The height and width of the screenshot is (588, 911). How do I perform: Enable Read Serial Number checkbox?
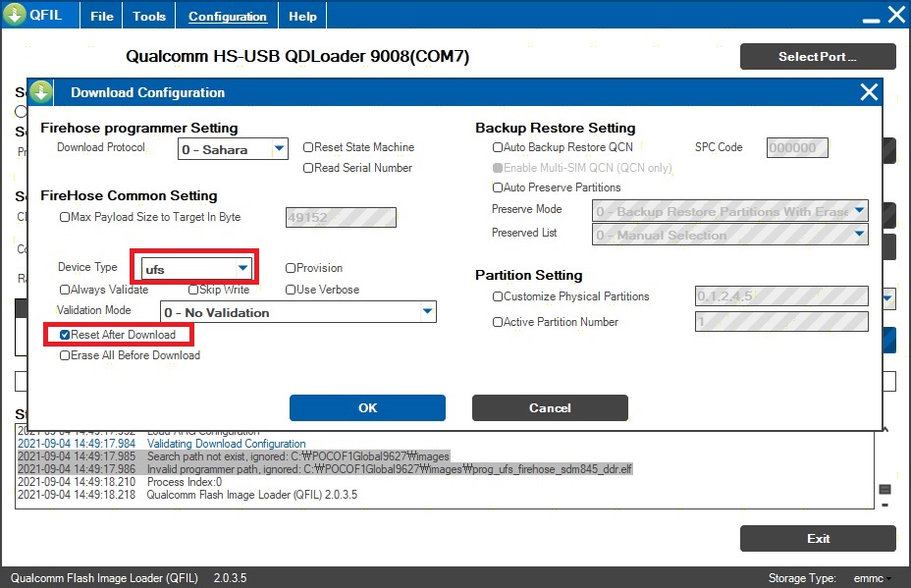(x=308, y=168)
